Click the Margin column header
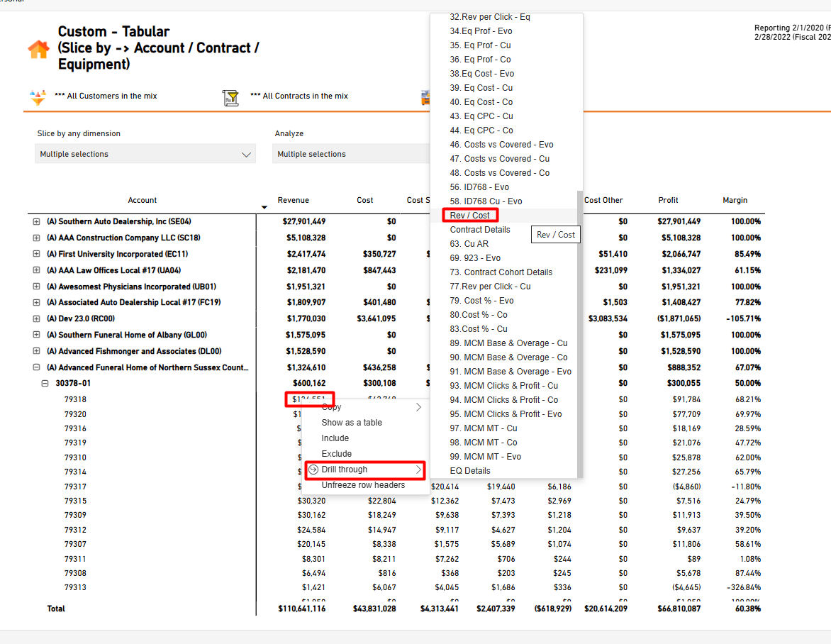 735,200
